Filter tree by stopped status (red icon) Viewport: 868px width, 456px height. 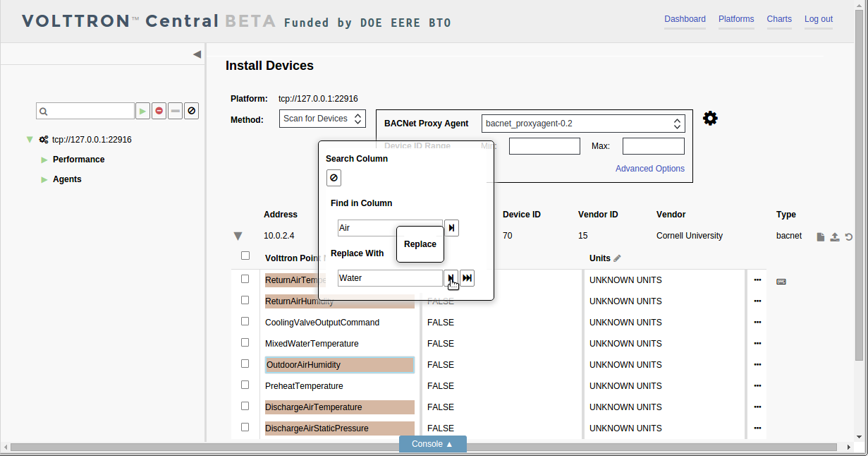(159, 111)
